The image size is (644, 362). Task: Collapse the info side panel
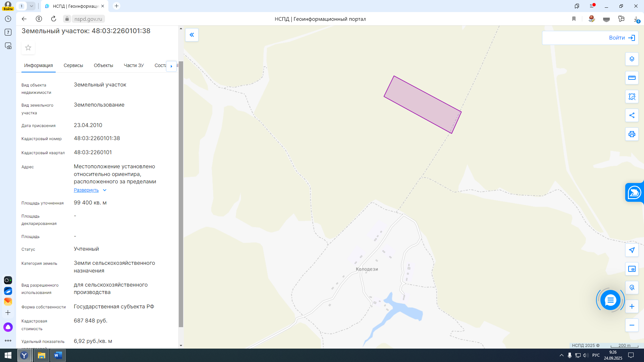pos(192,35)
